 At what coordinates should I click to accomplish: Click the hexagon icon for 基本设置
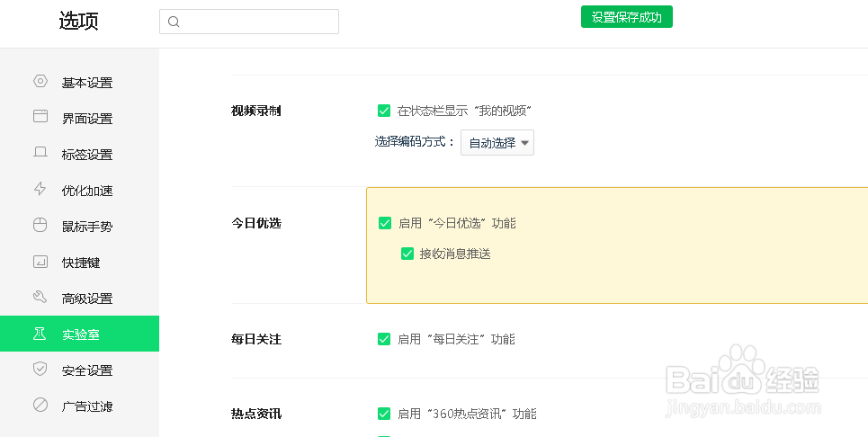pos(40,81)
